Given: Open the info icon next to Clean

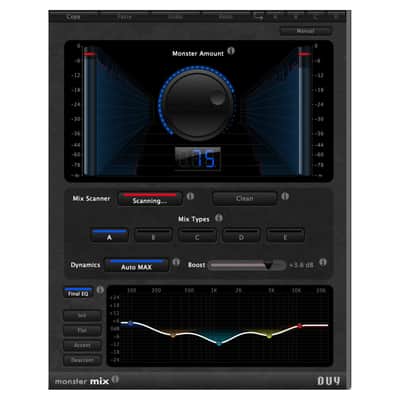Looking at the screenshot, I should point(285,196).
